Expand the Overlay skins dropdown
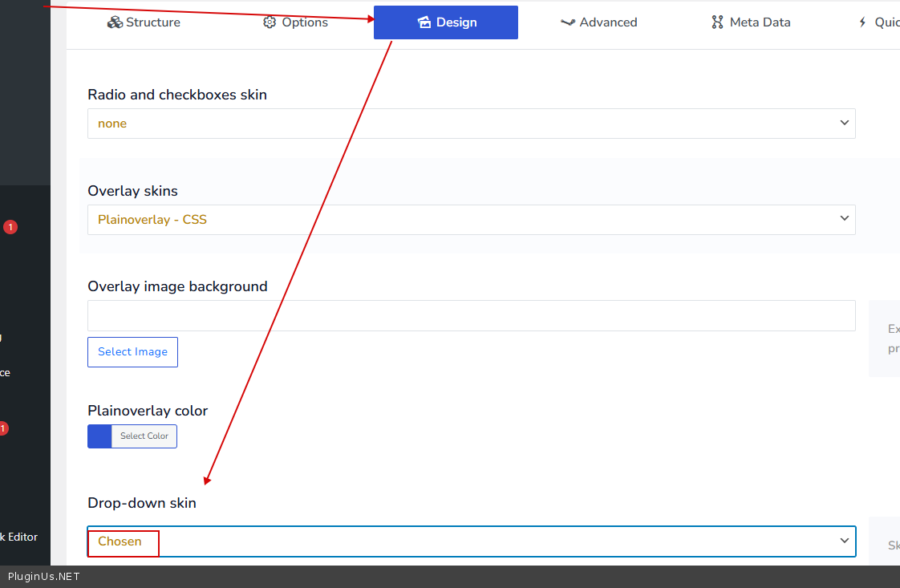Image resolution: width=900 pixels, height=588 pixels. pos(471,220)
